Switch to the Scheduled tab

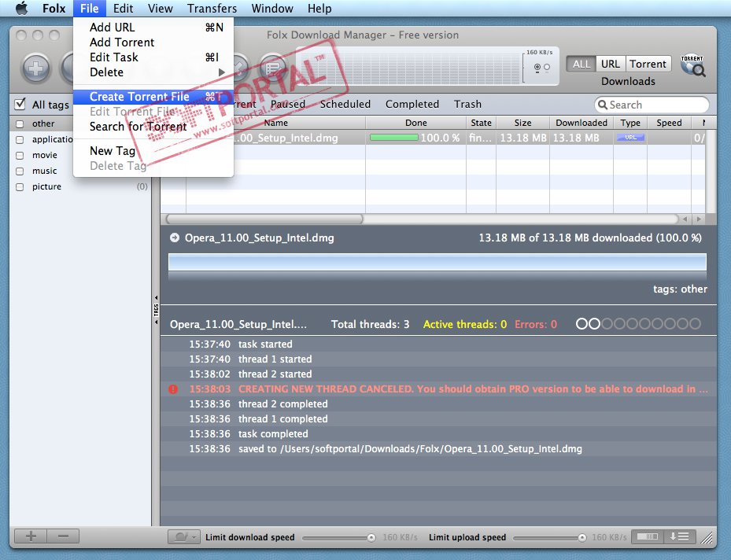click(345, 105)
